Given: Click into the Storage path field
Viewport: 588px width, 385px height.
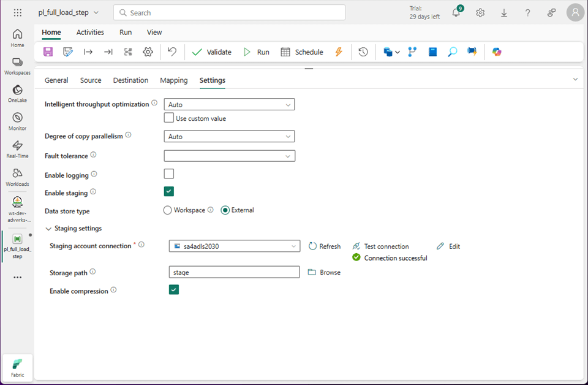Looking at the screenshot, I should tap(234, 272).
